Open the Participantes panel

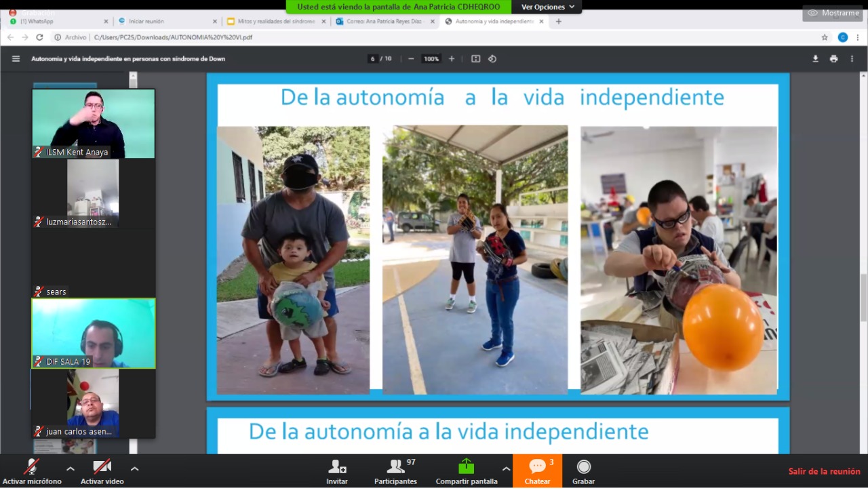point(395,467)
